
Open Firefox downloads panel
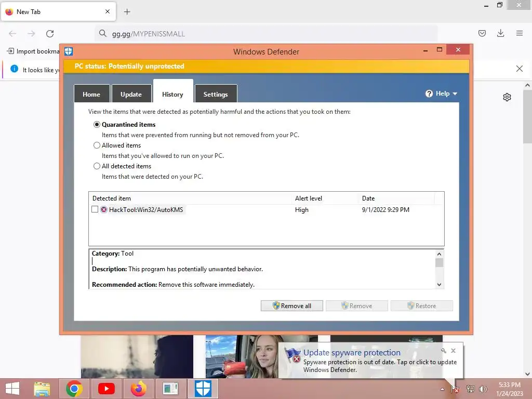point(500,33)
